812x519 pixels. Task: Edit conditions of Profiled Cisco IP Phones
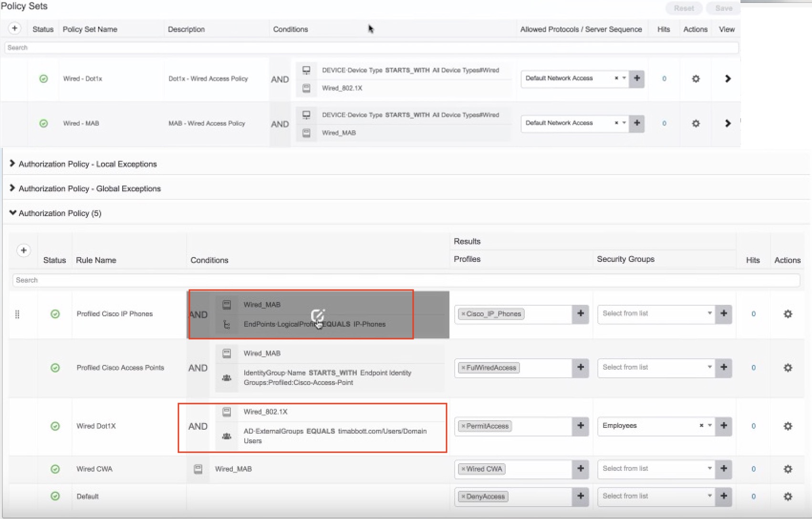(318, 315)
